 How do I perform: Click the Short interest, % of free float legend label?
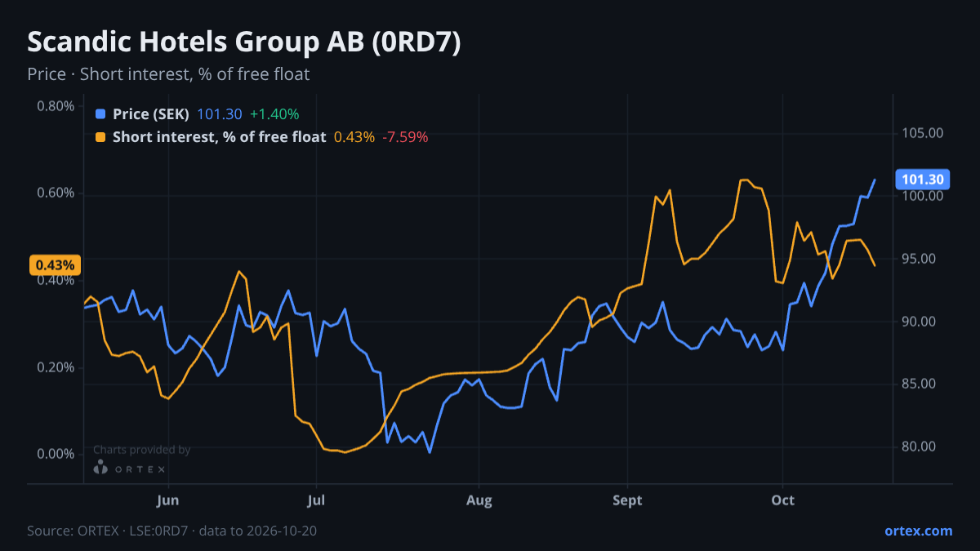tap(219, 137)
